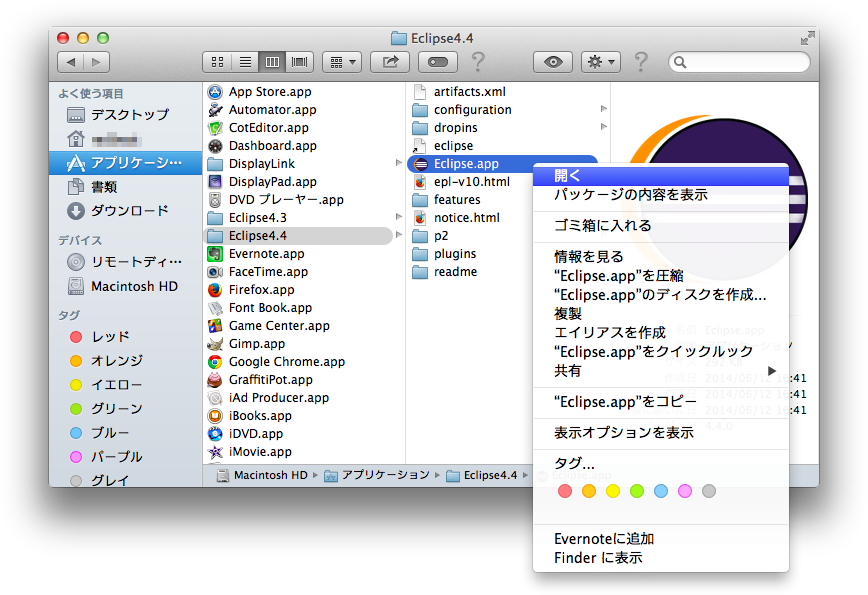This screenshot has height=595, width=868.
Task: Open the item arrangement dropdown
Action: click(342, 62)
